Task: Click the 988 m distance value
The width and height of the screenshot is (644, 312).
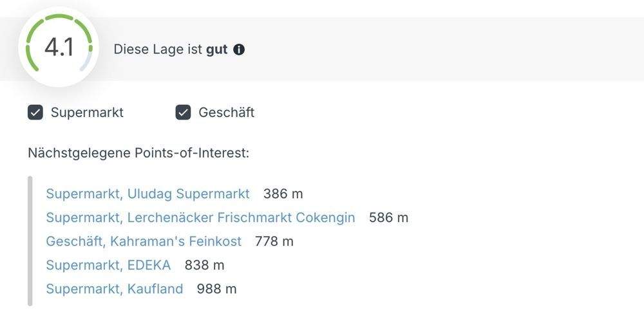Action: [x=216, y=289]
